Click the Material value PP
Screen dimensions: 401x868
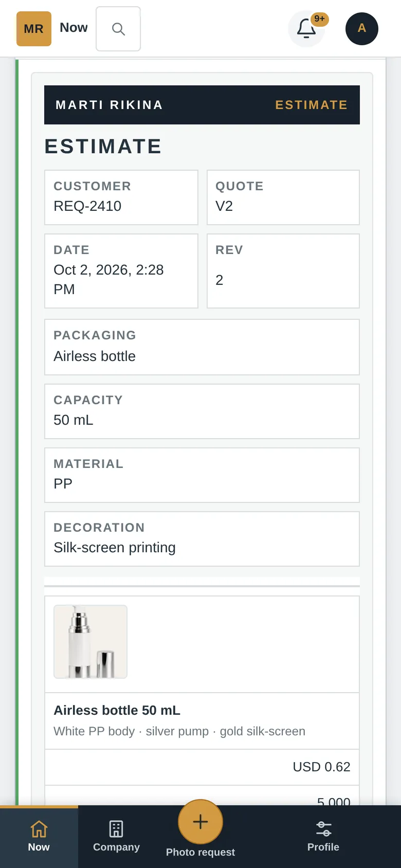coord(63,484)
